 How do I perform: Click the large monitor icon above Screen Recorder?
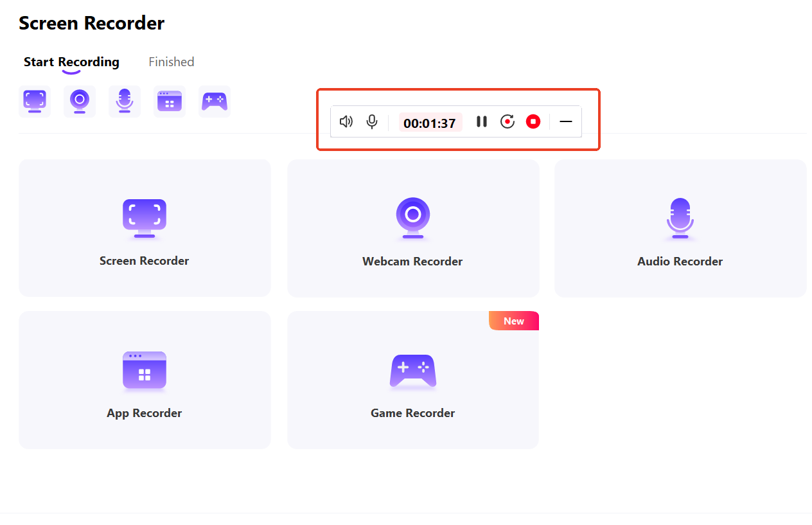[x=145, y=218]
